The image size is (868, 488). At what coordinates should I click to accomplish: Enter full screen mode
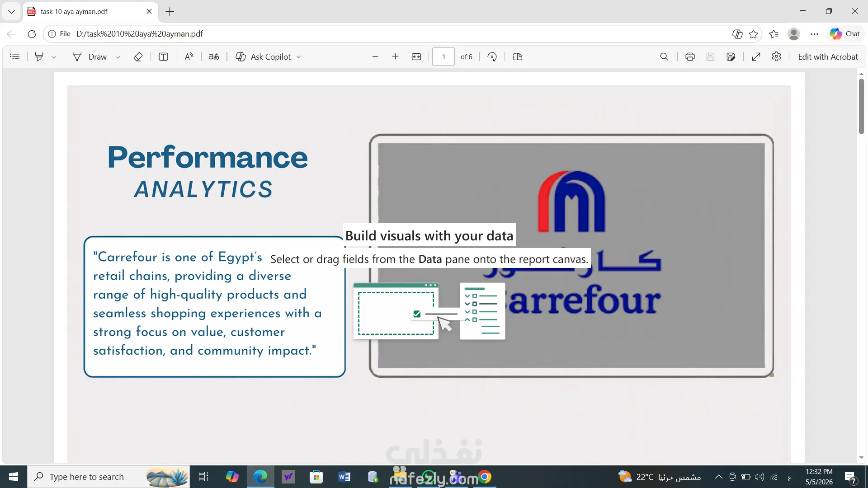click(756, 57)
